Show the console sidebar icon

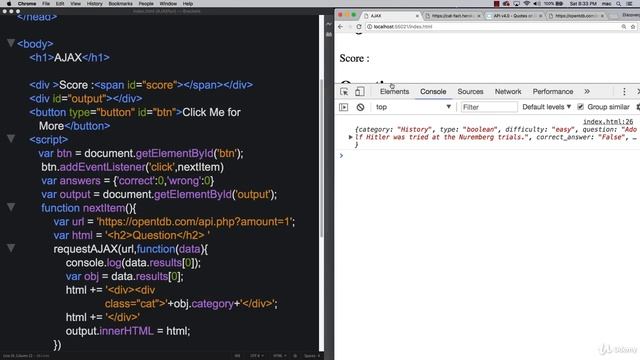pyautogui.click(x=344, y=107)
